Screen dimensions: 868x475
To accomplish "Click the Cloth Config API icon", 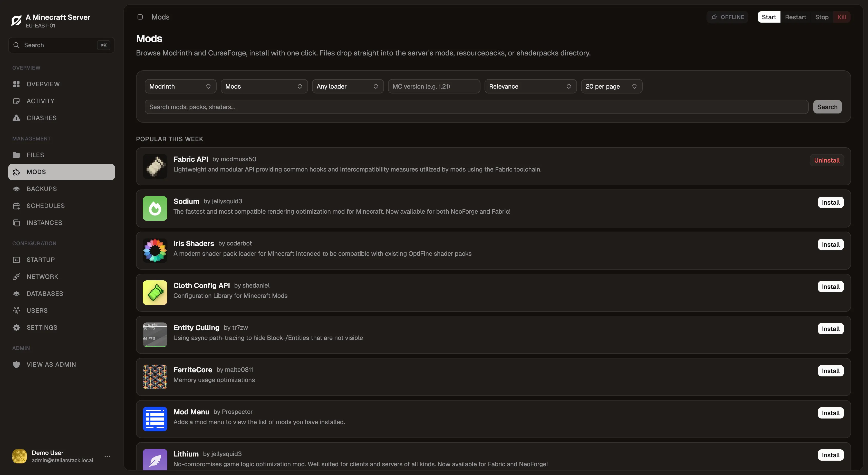I will [155, 293].
